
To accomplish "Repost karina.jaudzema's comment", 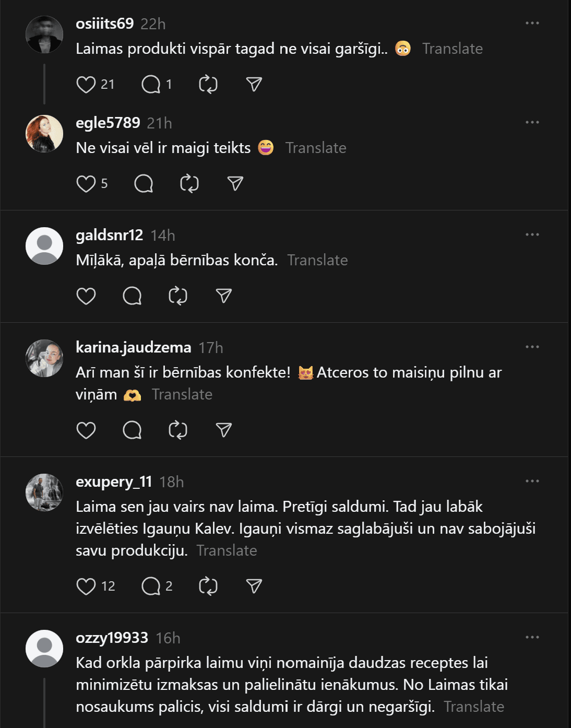I will point(177,430).
